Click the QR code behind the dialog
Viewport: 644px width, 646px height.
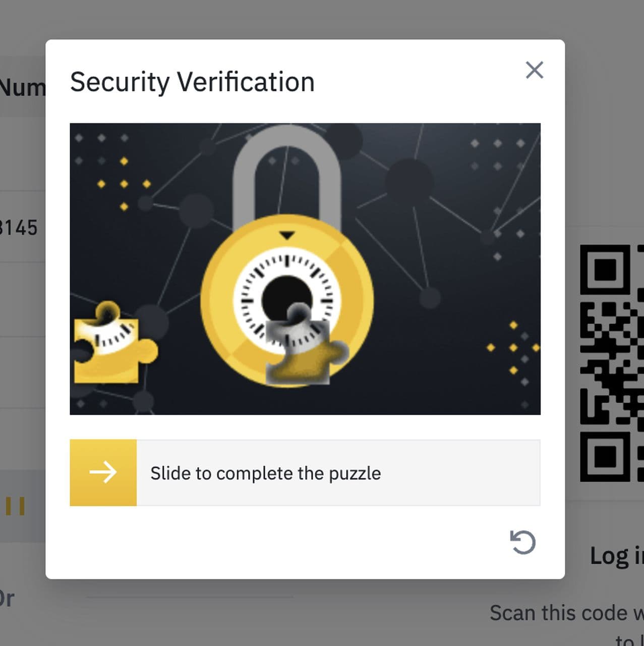tap(611, 362)
